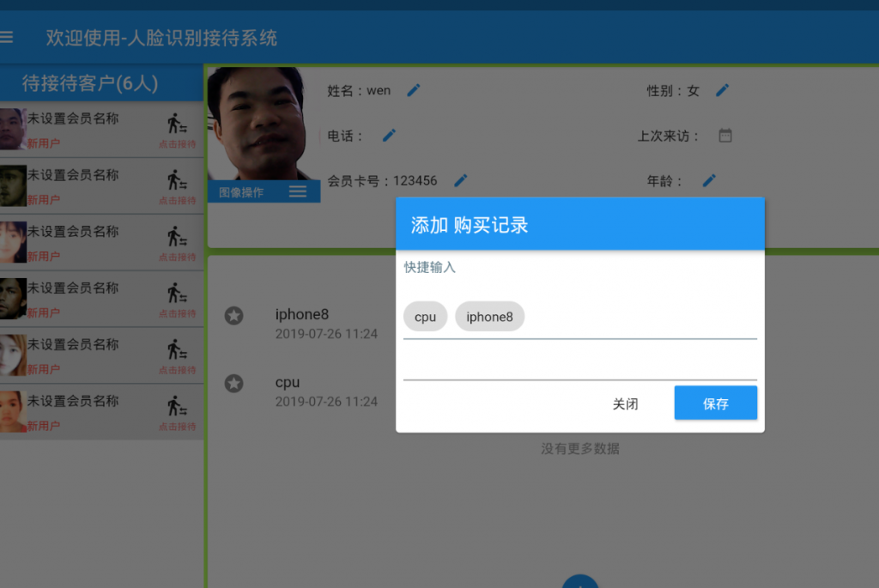The height and width of the screenshot is (588, 879).
Task: Click the 待接待客户(6人) list header
Action: (90, 83)
